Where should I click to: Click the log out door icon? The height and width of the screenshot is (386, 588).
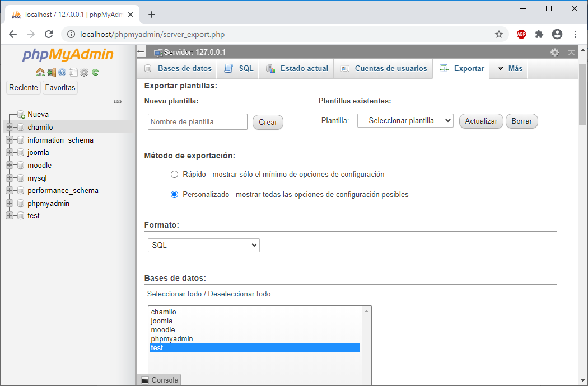[x=51, y=72]
